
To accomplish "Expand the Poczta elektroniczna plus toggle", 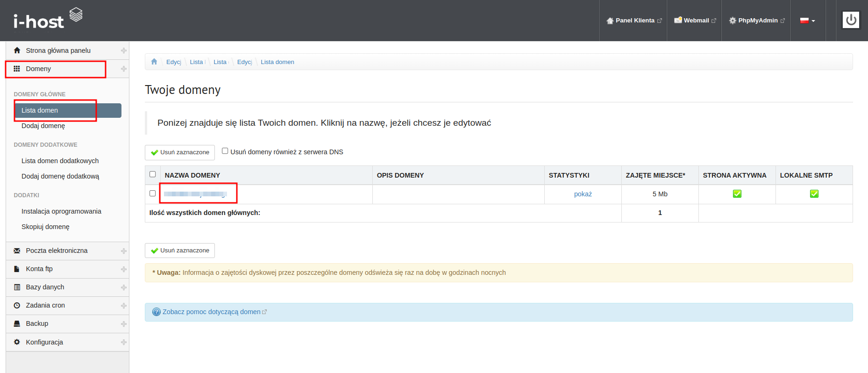I will point(123,251).
